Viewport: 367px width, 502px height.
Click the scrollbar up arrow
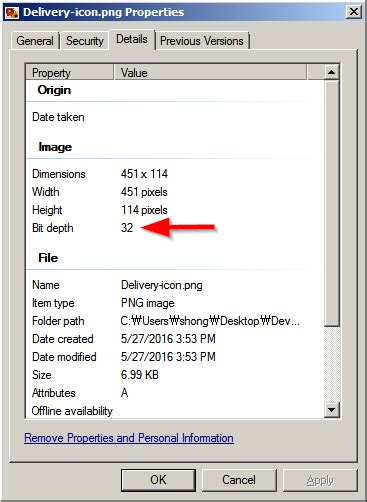tap(332, 72)
